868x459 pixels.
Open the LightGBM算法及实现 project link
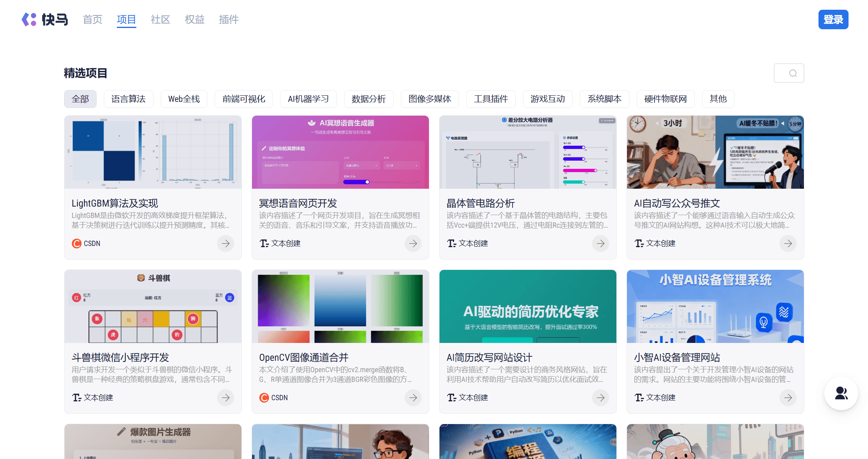114,203
